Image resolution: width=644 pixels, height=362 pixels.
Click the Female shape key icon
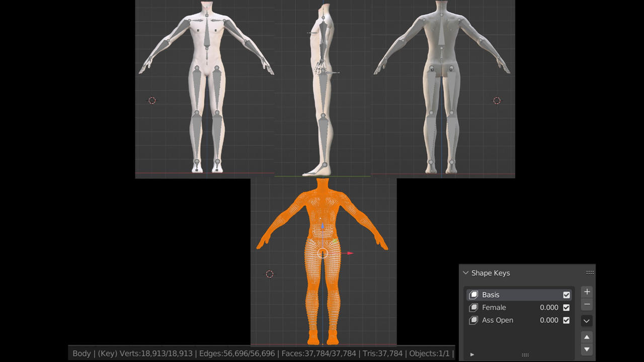tap(473, 308)
